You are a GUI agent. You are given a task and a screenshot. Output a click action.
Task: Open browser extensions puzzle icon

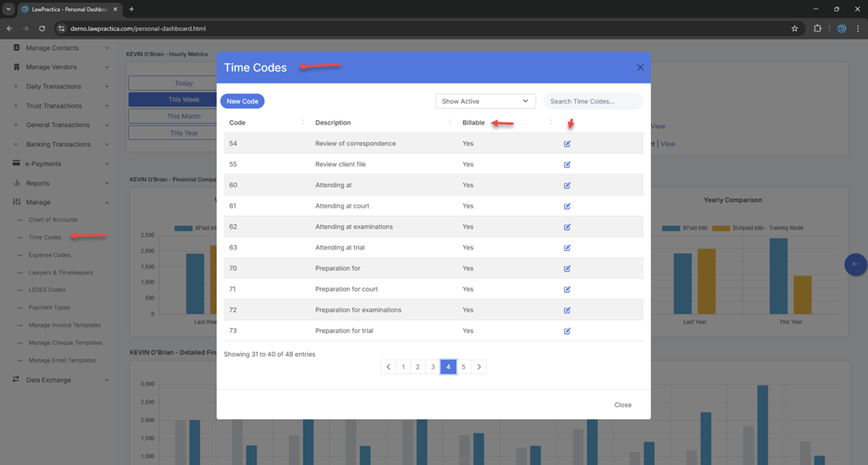click(x=817, y=28)
